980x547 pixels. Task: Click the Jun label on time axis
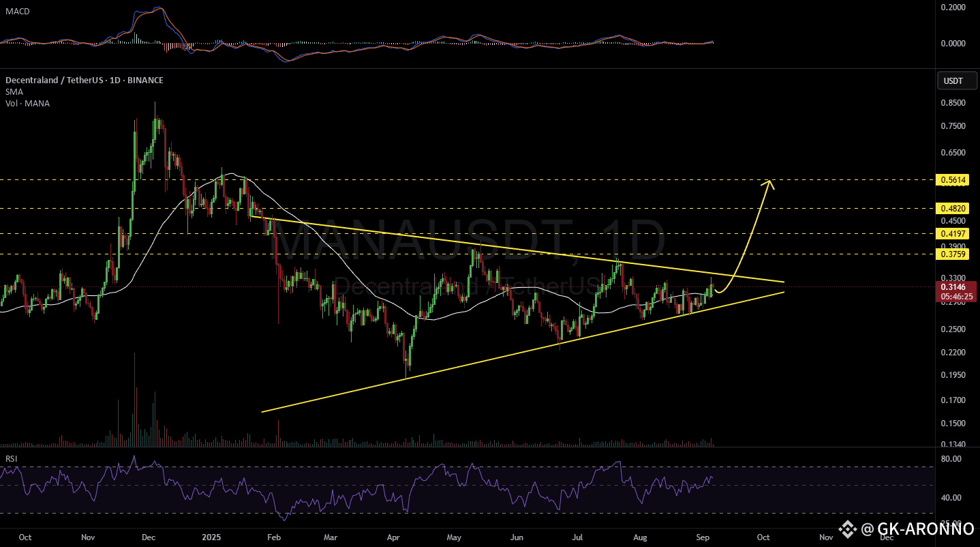517,537
